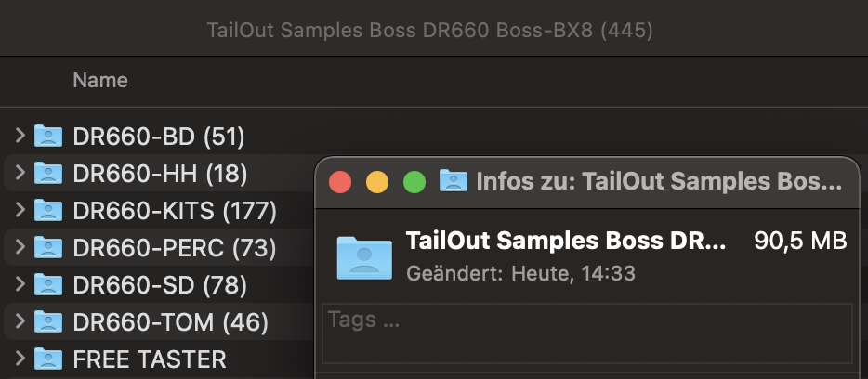Viewport: 868px width, 379px height.
Task: Click the FREE TASTER folder icon
Action: click(48, 359)
